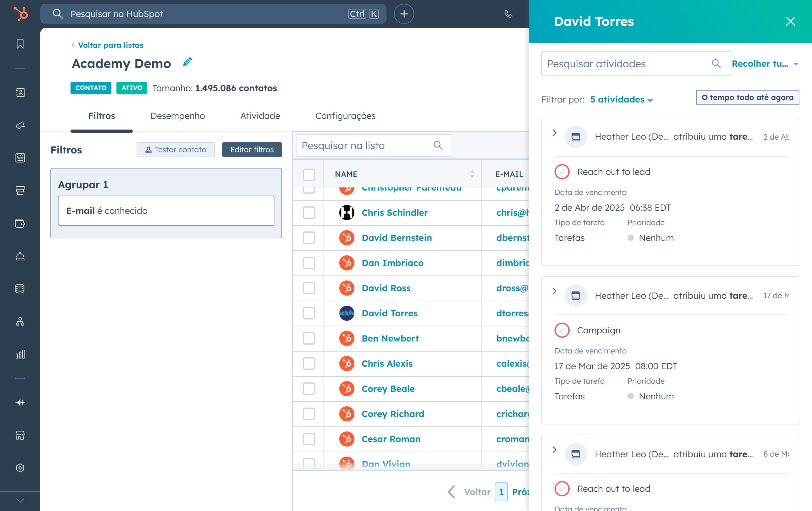Toggle the select-all checkbox in the table header
812x511 pixels.
[x=309, y=174]
